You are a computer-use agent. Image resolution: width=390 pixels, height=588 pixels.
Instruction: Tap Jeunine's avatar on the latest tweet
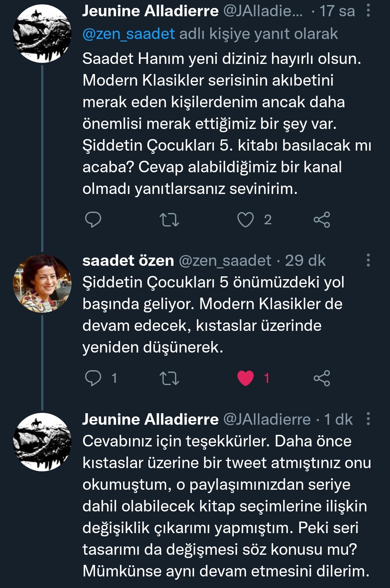(x=42, y=442)
